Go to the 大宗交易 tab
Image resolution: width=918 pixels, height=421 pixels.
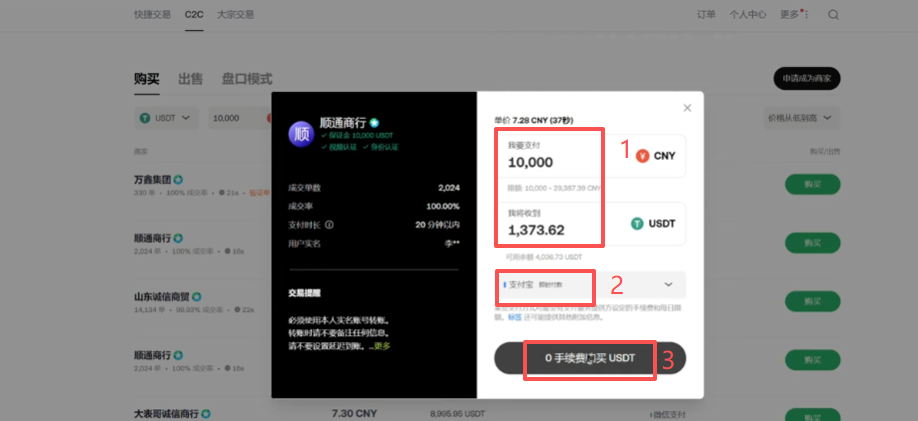(235, 15)
